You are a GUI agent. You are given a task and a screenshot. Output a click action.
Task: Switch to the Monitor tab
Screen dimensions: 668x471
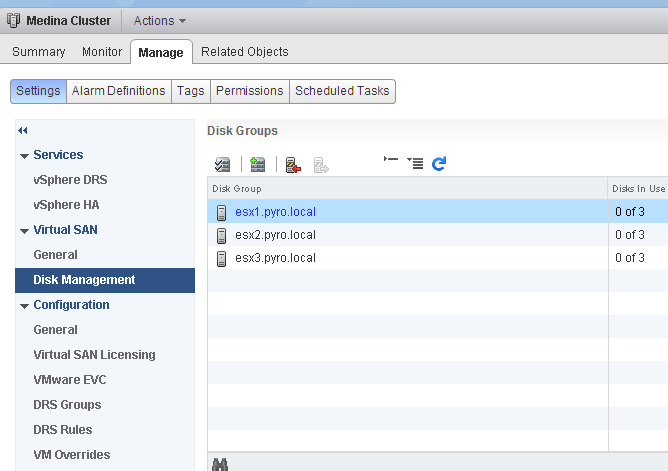pyautogui.click(x=101, y=52)
